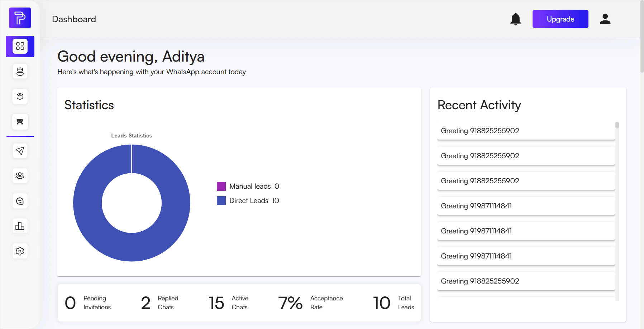Open the chat bubble icon in sidebar
The height and width of the screenshot is (329, 644).
[20, 201]
